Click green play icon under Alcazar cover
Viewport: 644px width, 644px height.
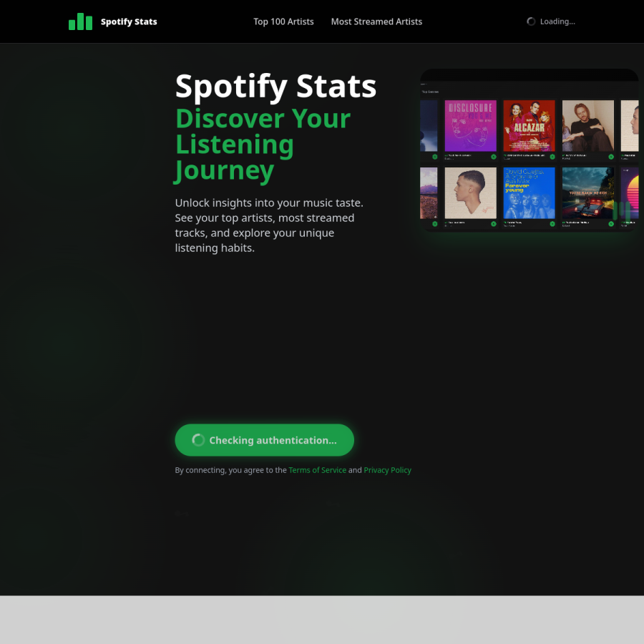[x=552, y=157]
